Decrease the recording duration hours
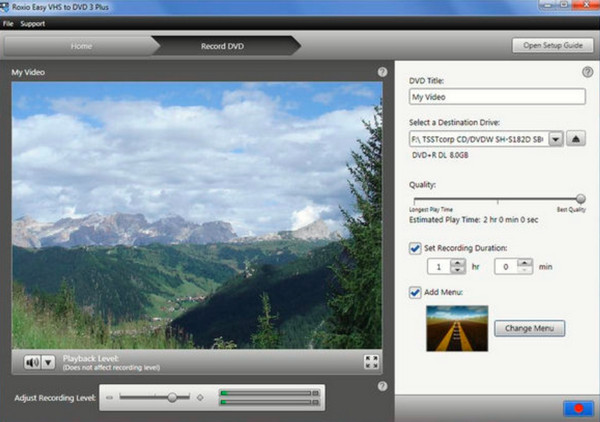Screen dimensions: 600x422 pos(457,270)
